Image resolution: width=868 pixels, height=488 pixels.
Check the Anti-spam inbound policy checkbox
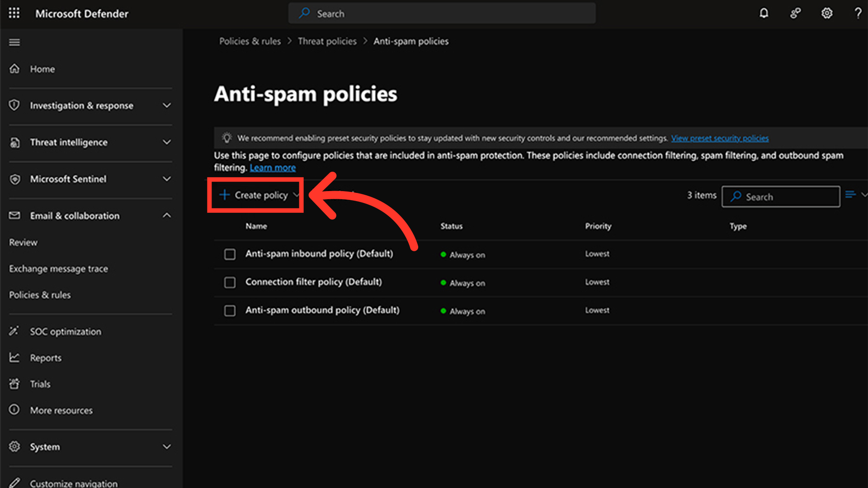(230, 254)
